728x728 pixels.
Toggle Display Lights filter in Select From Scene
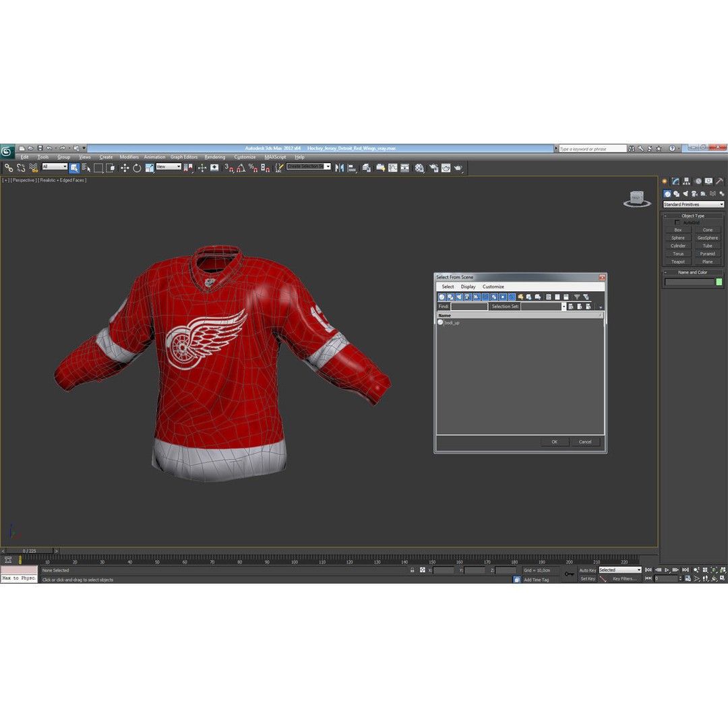459,297
